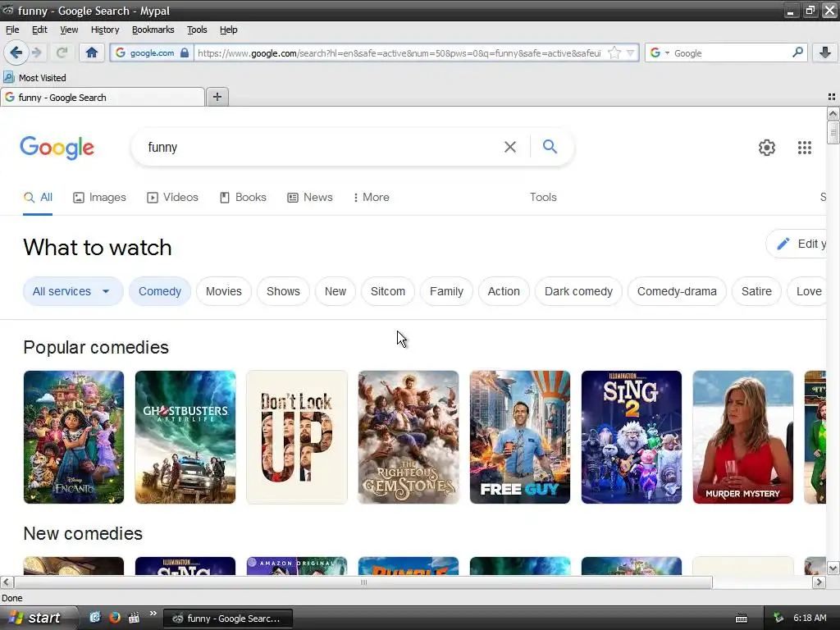
Task: Click the horizontal scrollbar right arrow
Action: [819, 582]
